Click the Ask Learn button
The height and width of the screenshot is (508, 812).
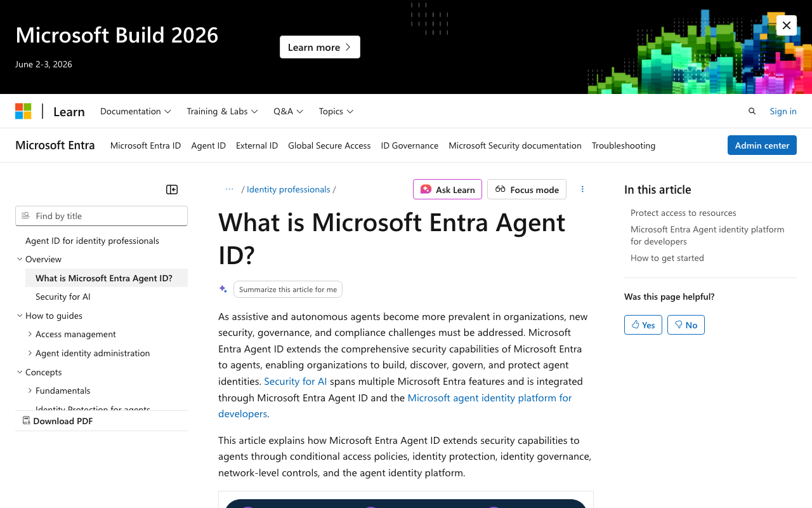pos(447,189)
